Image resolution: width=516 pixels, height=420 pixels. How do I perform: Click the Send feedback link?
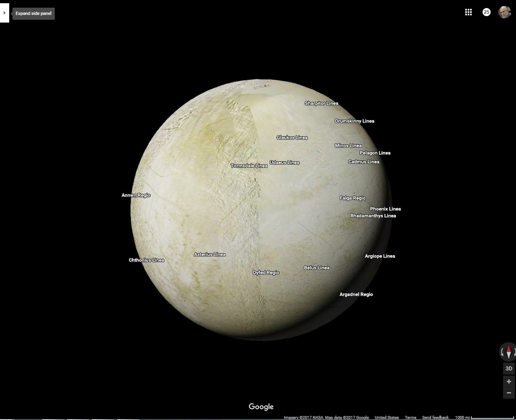coord(435,417)
